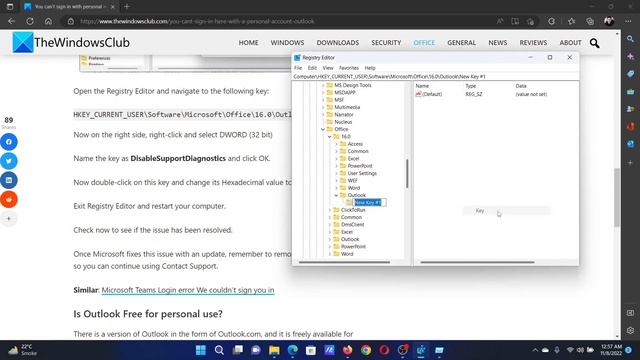
Task: Click the Name column header
Action: (422, 86)
